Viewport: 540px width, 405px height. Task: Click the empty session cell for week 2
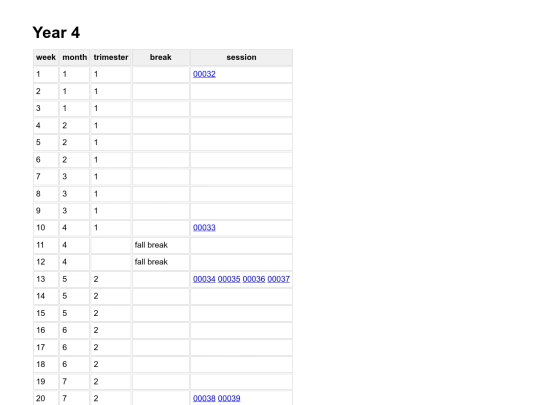(241, 91)
